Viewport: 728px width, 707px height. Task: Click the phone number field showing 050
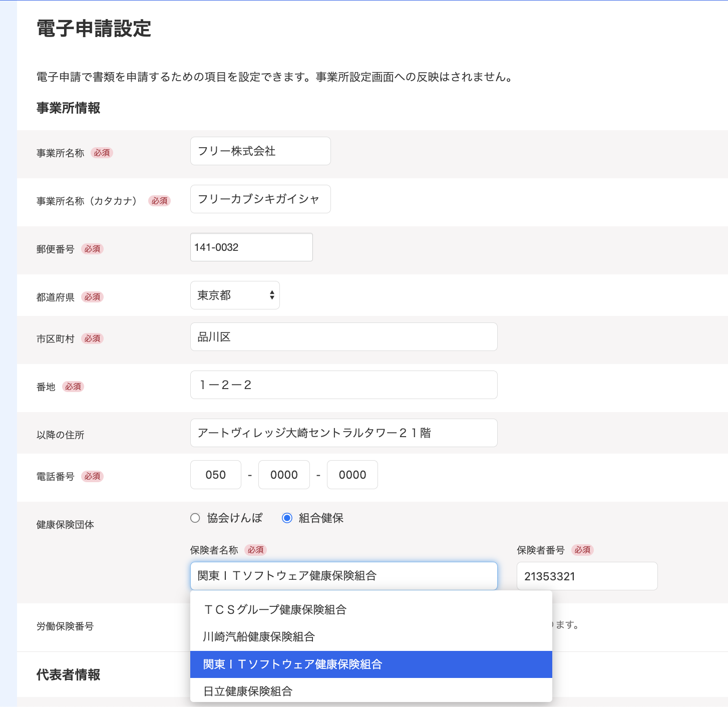215,474
